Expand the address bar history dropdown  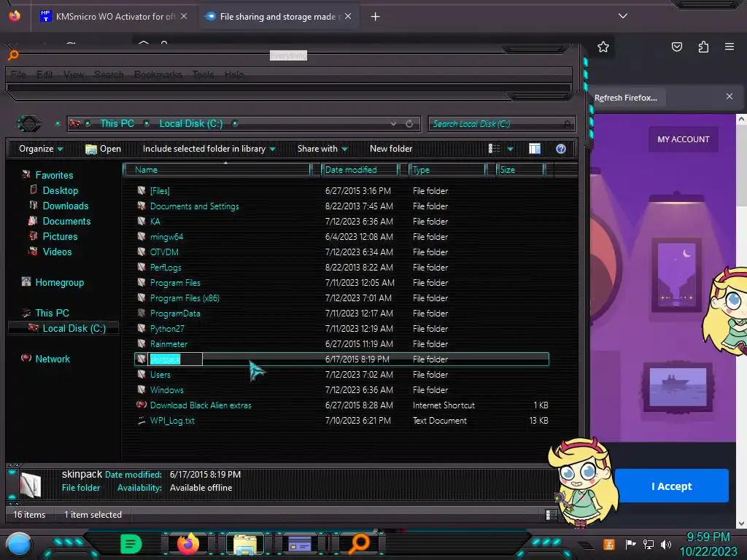coord(393,124)
